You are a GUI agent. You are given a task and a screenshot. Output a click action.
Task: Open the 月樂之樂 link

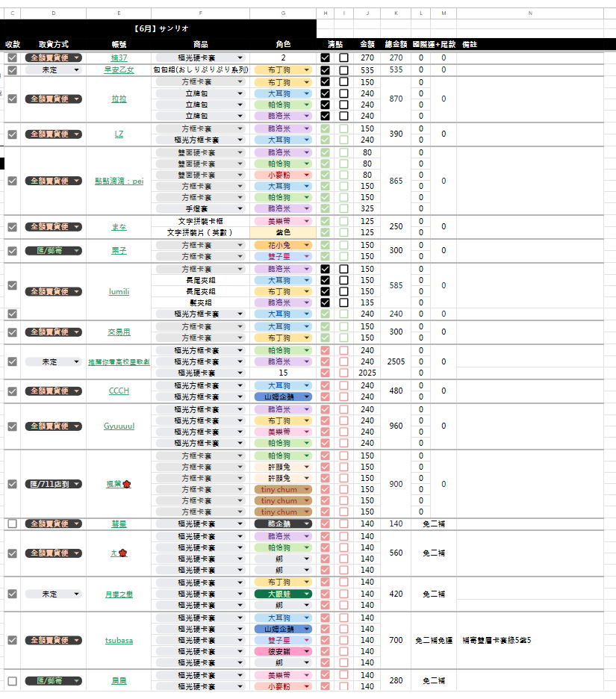[119, 594]
